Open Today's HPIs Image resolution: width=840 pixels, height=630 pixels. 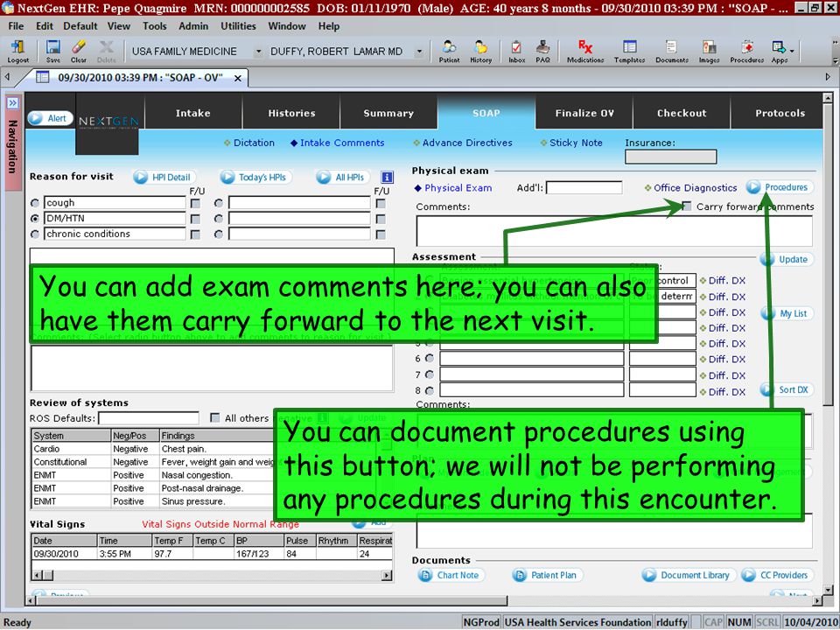pyautogui.click(x=255, y=178)
